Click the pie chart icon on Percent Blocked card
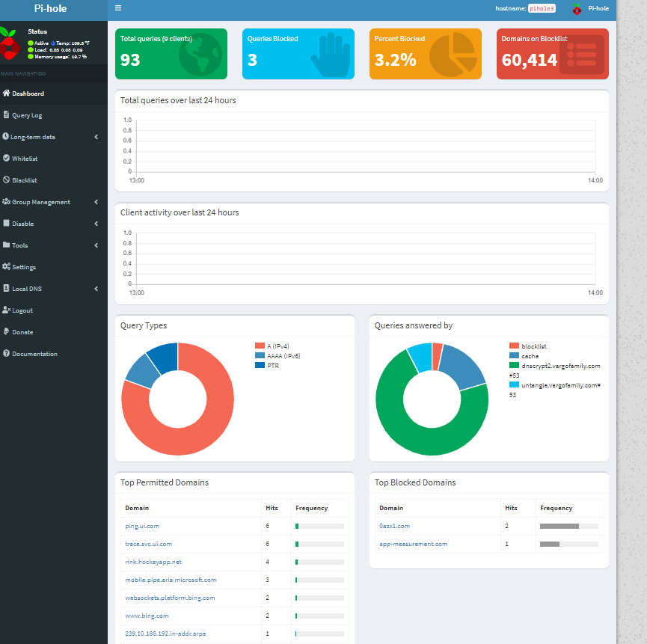 tap(453, 55)
